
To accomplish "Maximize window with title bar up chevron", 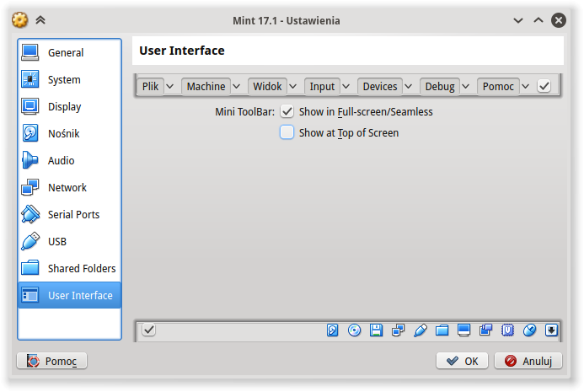I will point(538,20).
